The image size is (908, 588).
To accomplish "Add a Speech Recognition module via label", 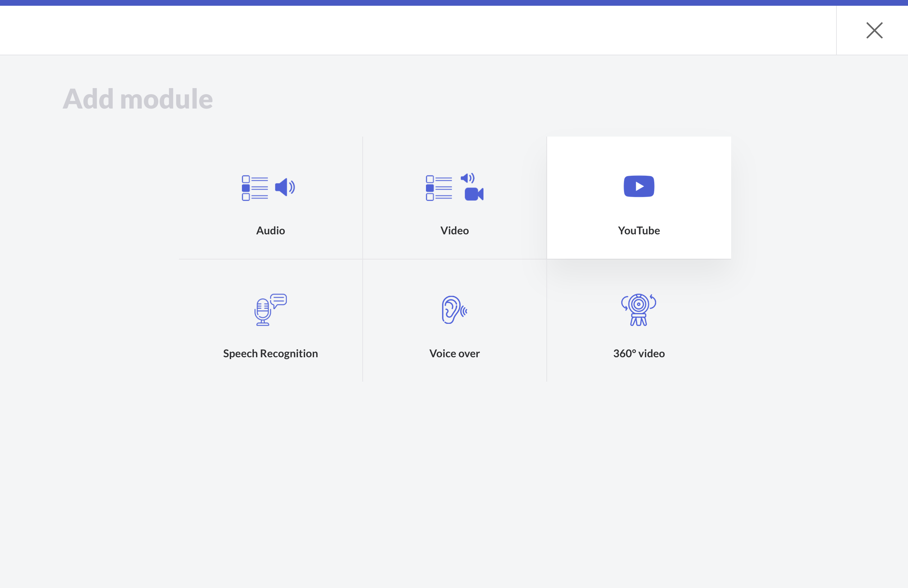I will coord(270,353).
